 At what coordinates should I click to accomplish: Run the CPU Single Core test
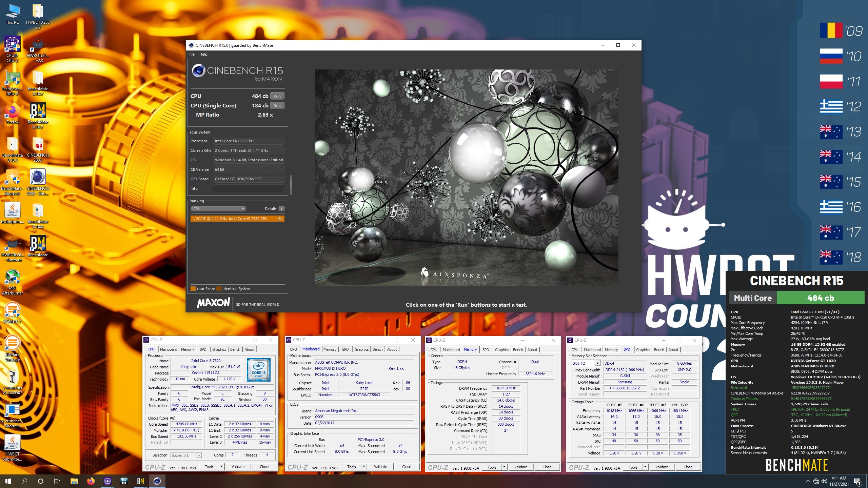tap(277, 106)
